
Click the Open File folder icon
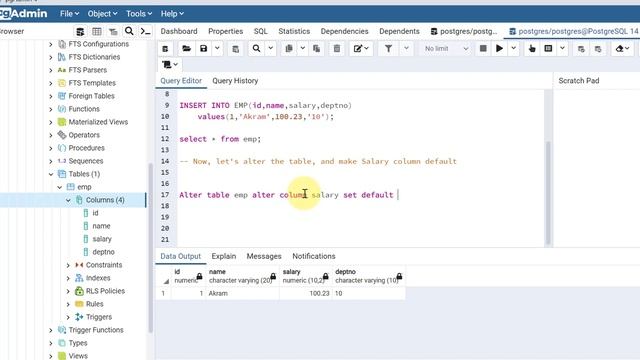(x=187, y=49)
